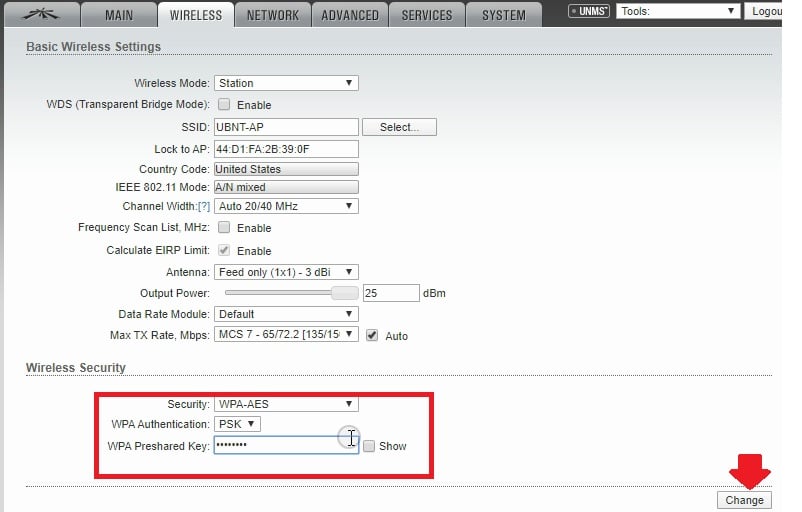Toggle Show preshared key checkbox
This screenshot has width=802, height=512.
369,446
